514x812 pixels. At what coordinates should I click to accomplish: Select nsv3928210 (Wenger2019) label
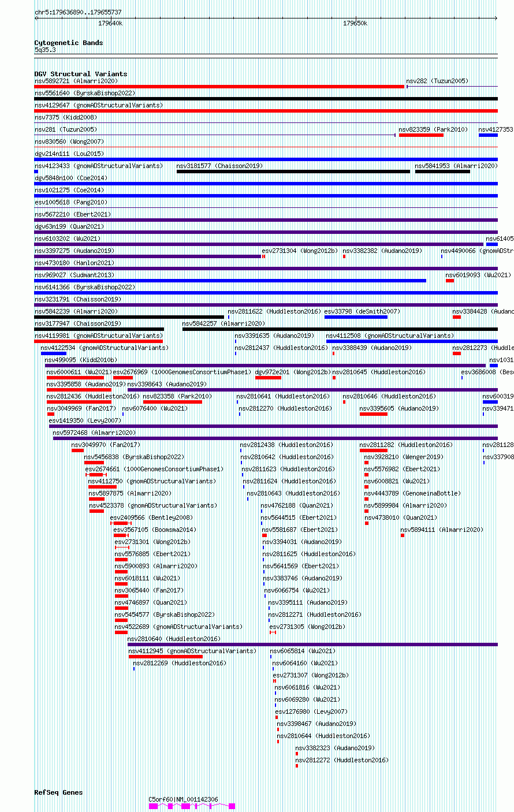pyautogui.click(x=404, y=457)
